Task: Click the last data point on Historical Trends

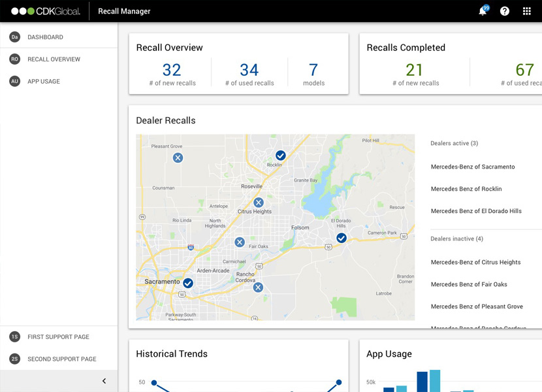Action: (339, 382)
